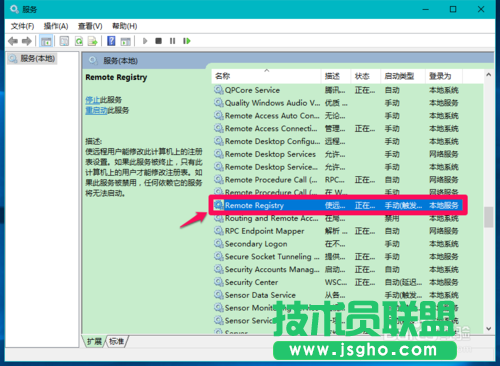Click the Export List toolbar icon
The image size is (500, 366).
pos(92,41)
